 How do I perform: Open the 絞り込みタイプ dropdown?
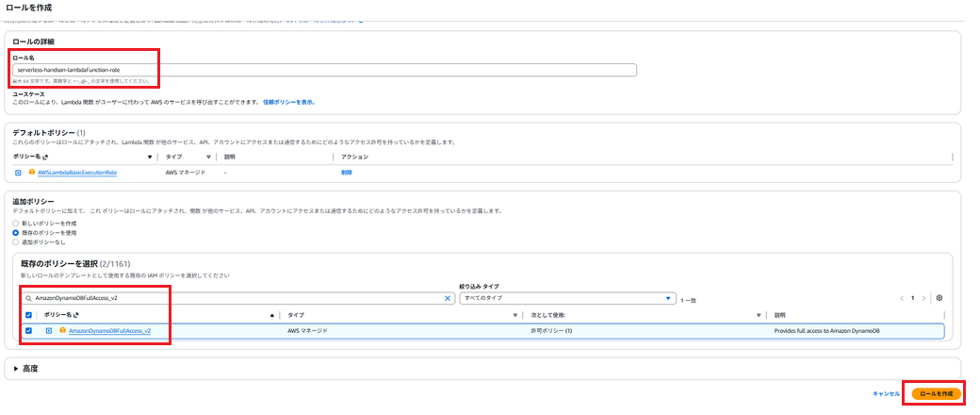click(x=567, y=298)
